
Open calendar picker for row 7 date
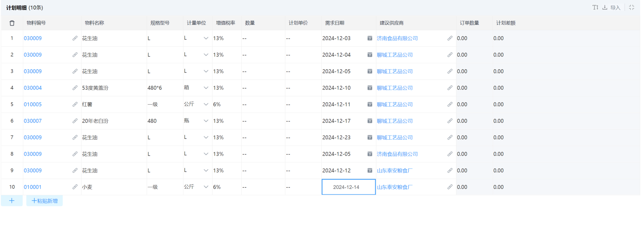tap(370, 137)
